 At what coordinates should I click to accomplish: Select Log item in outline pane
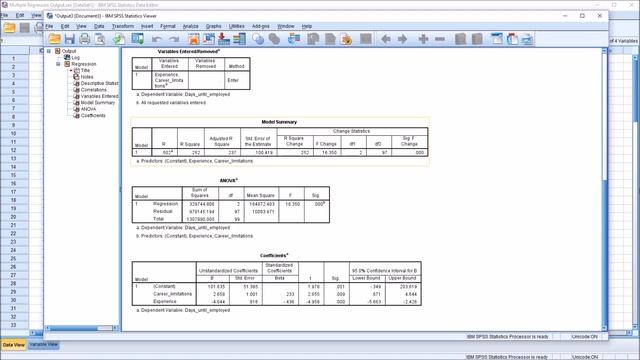tap(76, 58)
